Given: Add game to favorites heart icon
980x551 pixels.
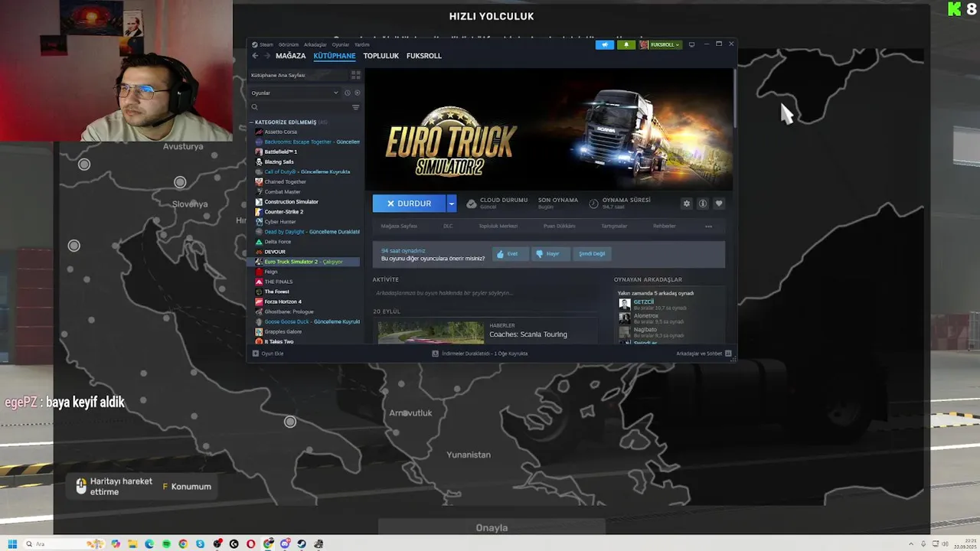Looking at the screenshot, I should 718,204.
